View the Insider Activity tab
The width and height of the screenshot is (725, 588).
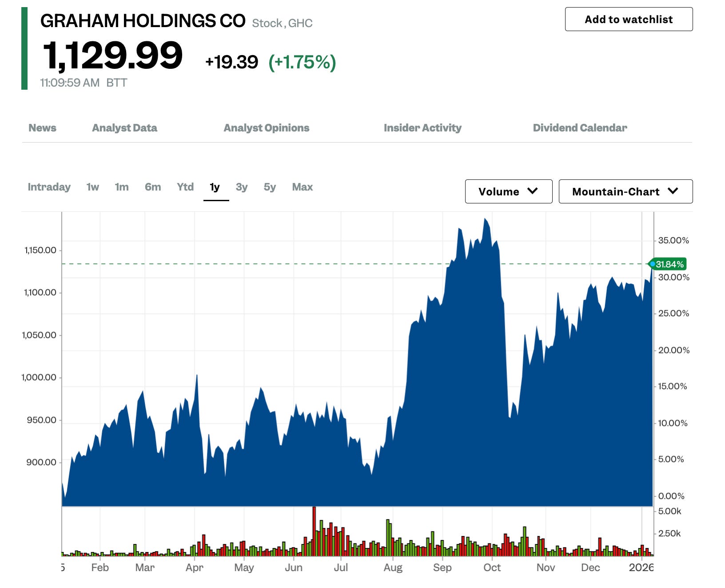click(422, 128)
